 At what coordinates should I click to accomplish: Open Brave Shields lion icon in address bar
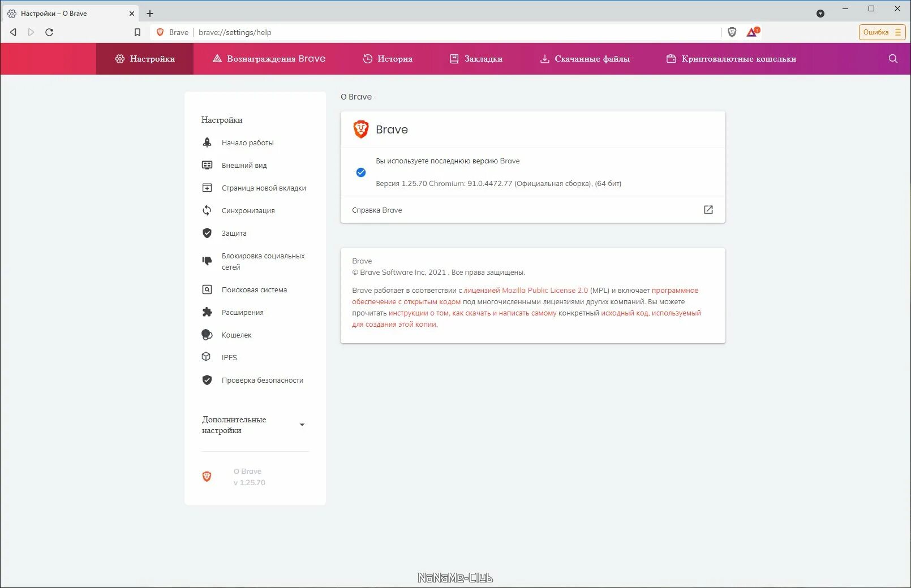[x=732, y=32]
